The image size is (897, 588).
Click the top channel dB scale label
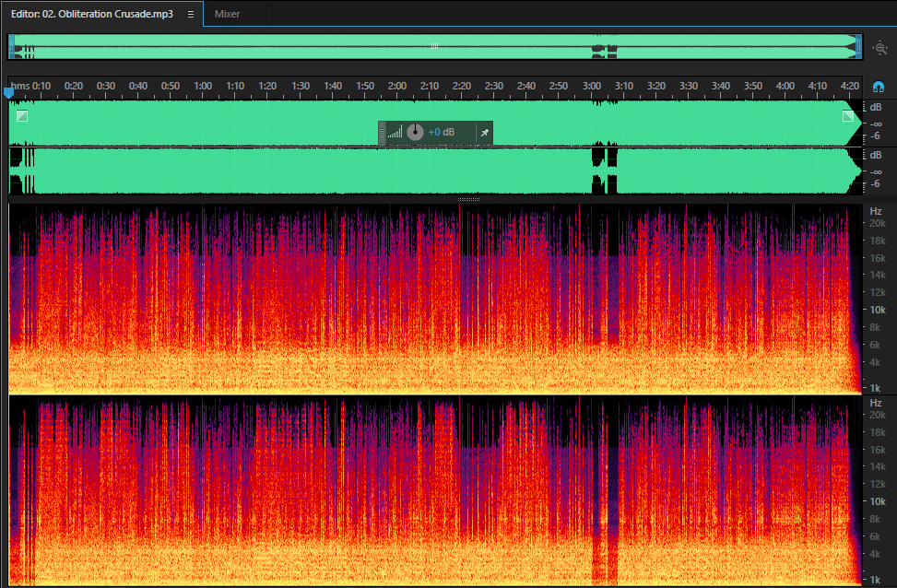pyautogui.click(x=875, y=108)
